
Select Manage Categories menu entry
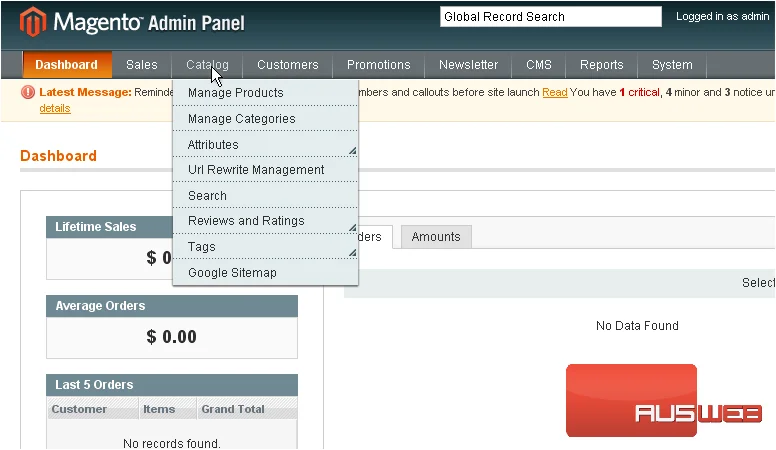(x=265, y=118)
